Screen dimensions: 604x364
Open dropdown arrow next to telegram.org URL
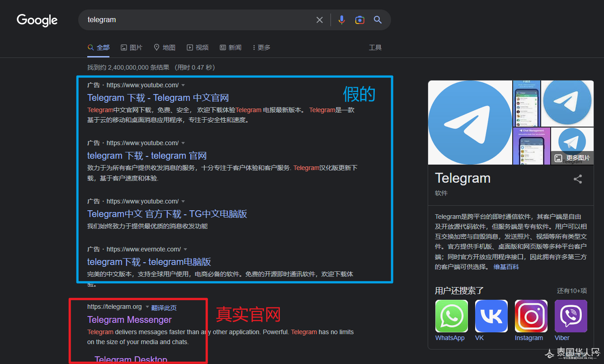tap(147, 307)
